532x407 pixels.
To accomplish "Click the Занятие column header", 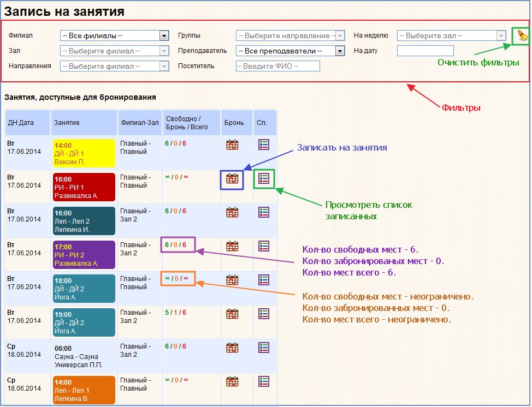I will pos(84,123).
